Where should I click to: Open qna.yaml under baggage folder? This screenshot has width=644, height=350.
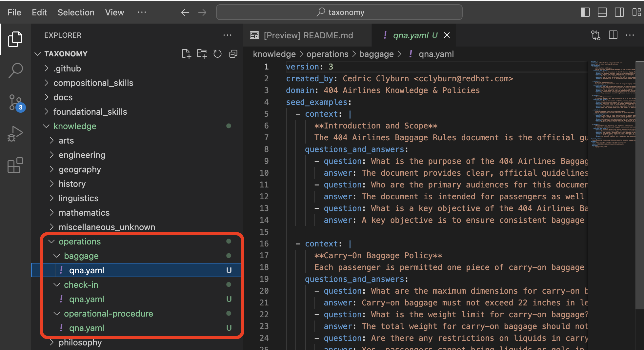pos(136,270)
